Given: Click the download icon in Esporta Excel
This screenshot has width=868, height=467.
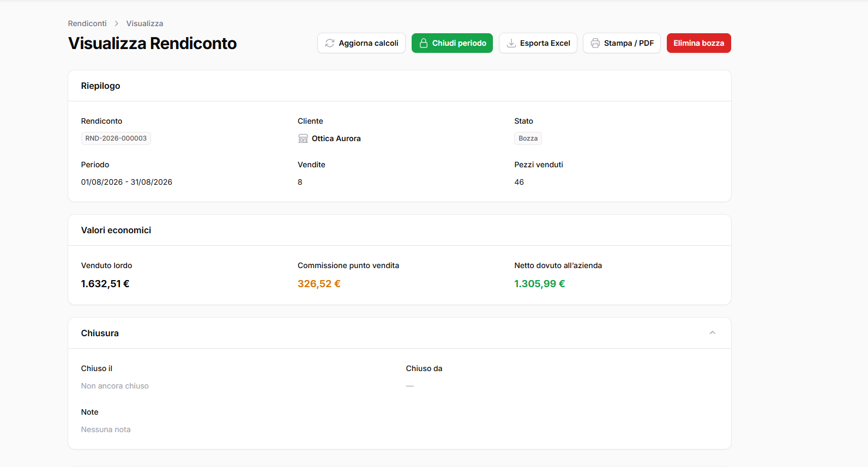Looking at the screenshot, I should pyautogui.click(x=511, y=43).
